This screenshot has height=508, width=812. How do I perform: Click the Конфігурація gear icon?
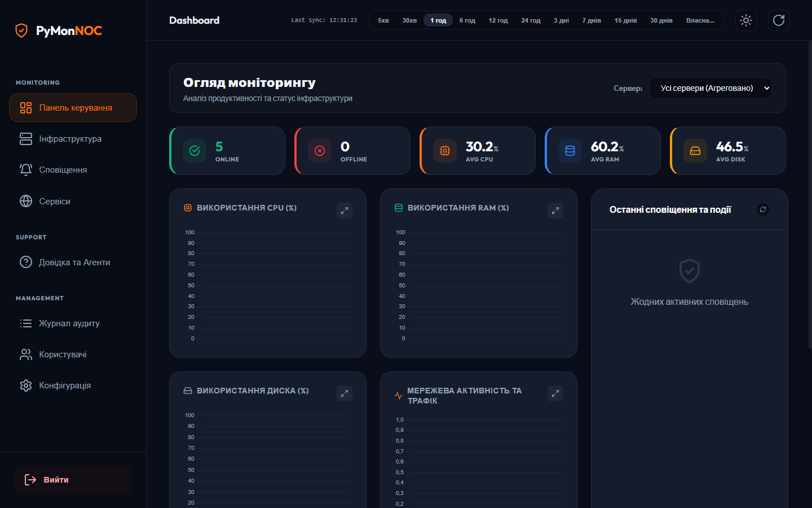(x=26, y=386)
